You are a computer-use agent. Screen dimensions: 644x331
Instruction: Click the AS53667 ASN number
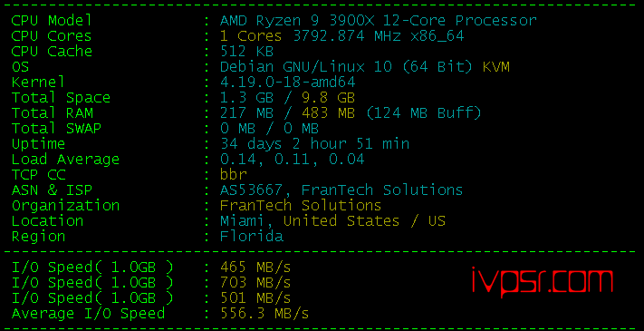click(252, 190)
